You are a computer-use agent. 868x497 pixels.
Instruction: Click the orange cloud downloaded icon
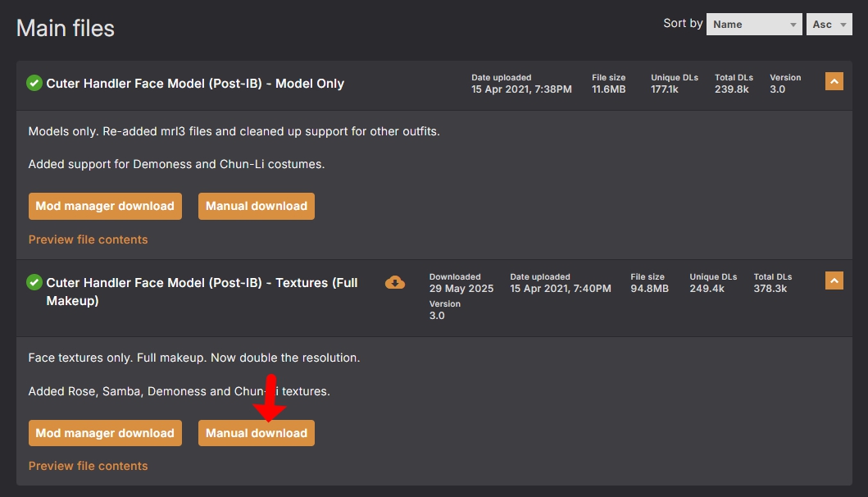click(395, 282)
